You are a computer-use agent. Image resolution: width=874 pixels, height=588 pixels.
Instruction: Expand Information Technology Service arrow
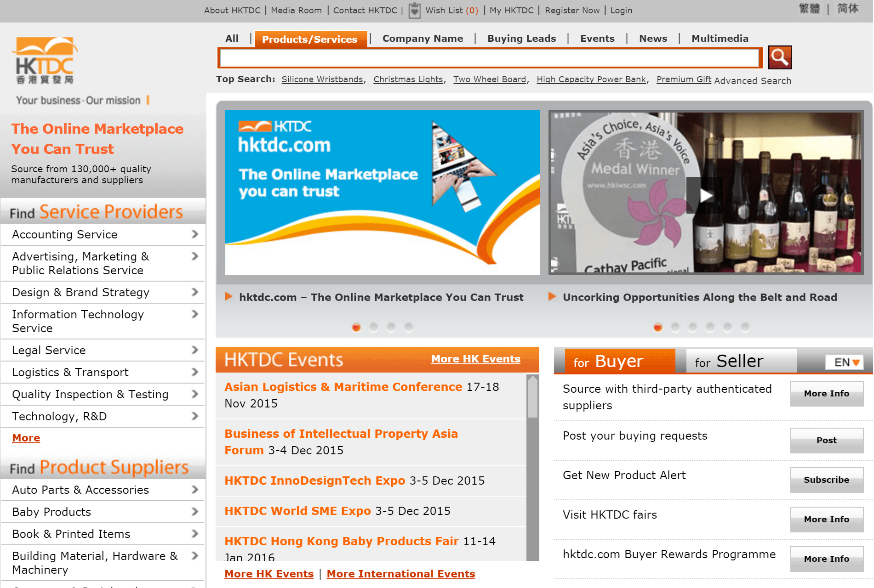tap(195, 314)
